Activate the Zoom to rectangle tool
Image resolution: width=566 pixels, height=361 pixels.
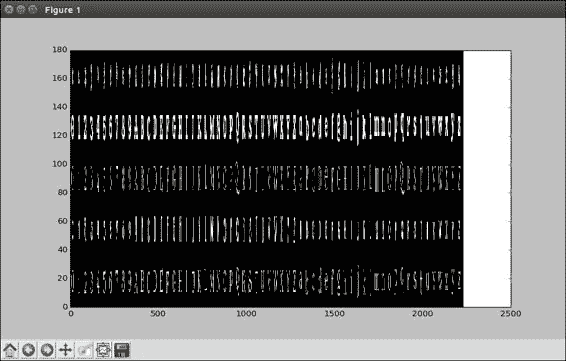point(84,350)
